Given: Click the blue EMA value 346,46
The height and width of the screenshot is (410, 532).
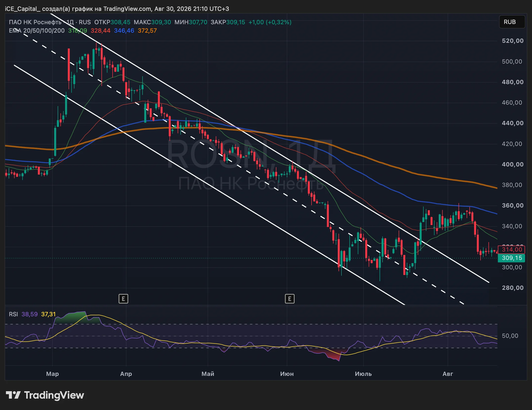Looking at the screenshot, I should click(x=124, y=31).
